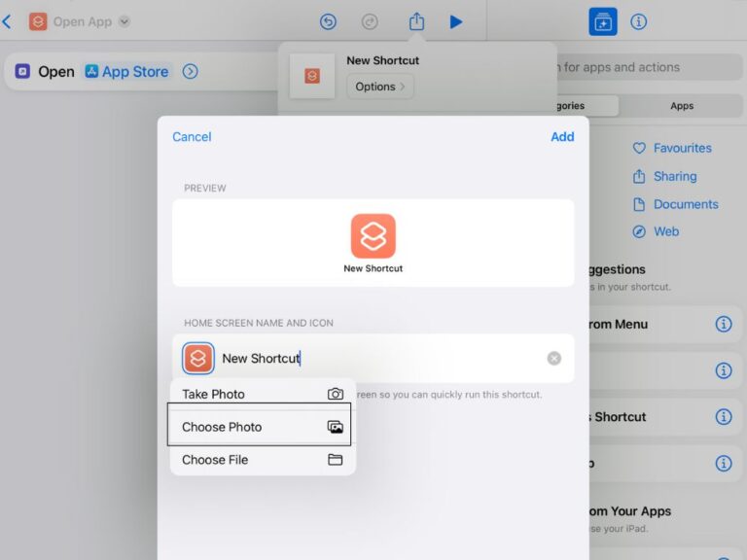Tap the Open action purple icon
The height and width of the screenshot is (560, 747).
[22, 71]
